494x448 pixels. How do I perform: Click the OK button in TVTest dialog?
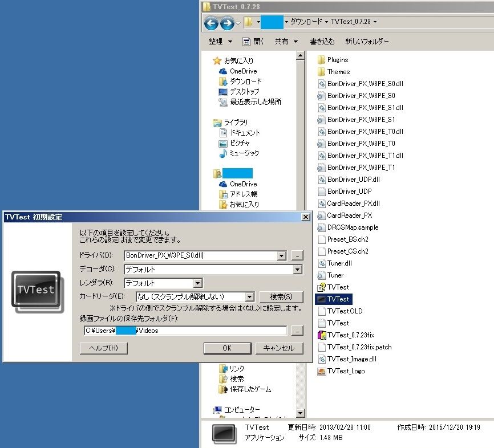[x=227, y=348]
